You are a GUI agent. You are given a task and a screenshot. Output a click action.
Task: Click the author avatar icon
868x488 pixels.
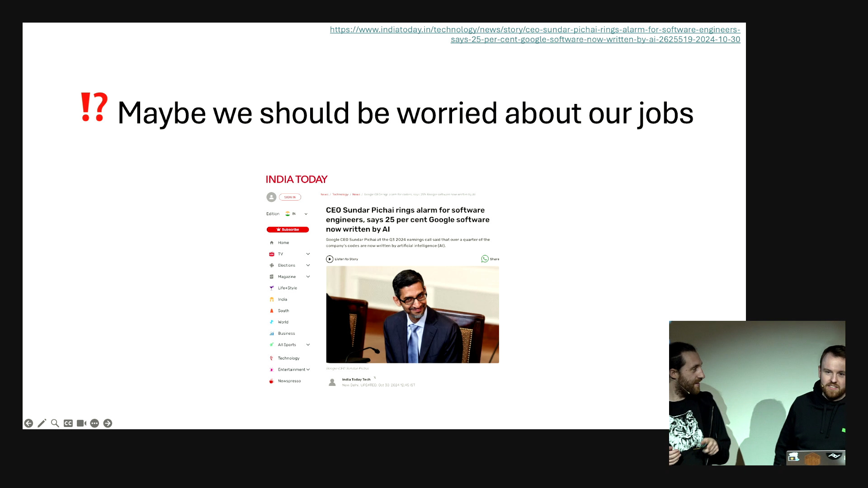332,382
